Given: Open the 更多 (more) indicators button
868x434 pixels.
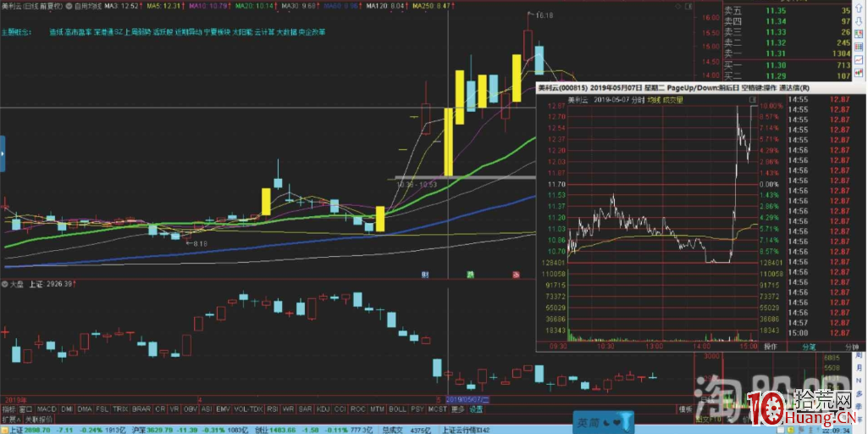Looking at the screenshot, I should coord(458,409).
